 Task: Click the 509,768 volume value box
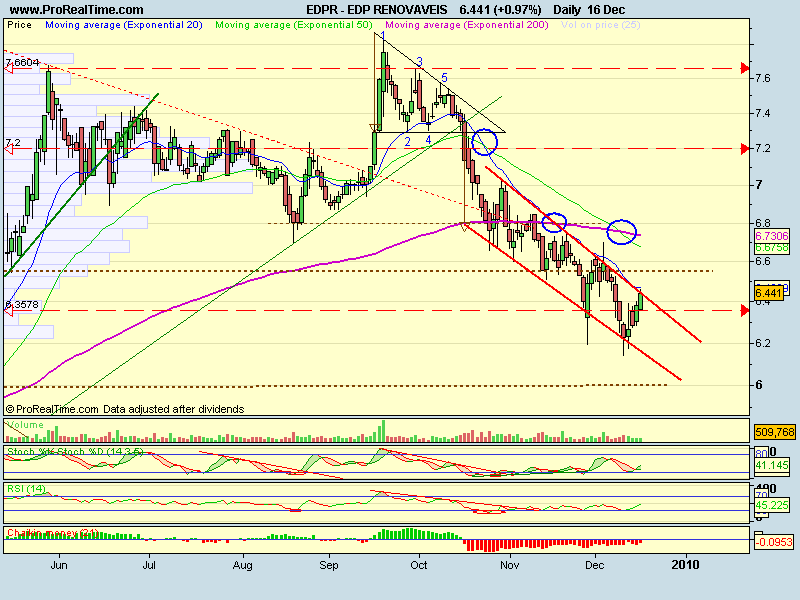774,432
